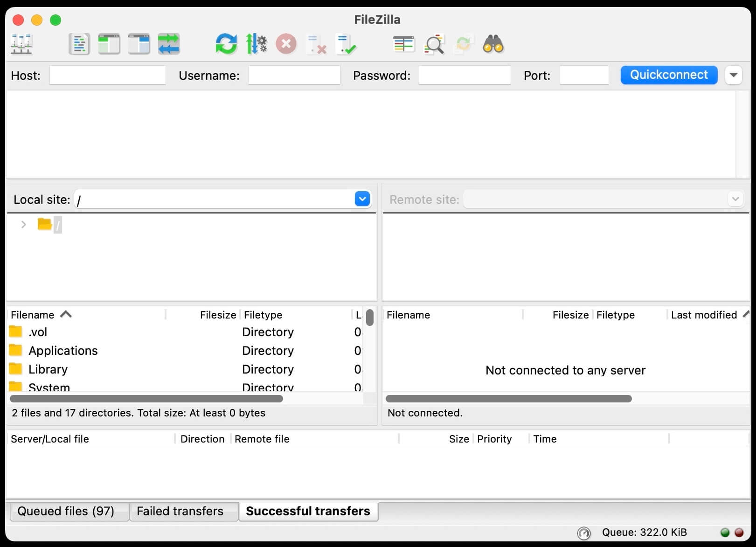
Task: Click the Time queue column header
Action: [x=599, y=439]
